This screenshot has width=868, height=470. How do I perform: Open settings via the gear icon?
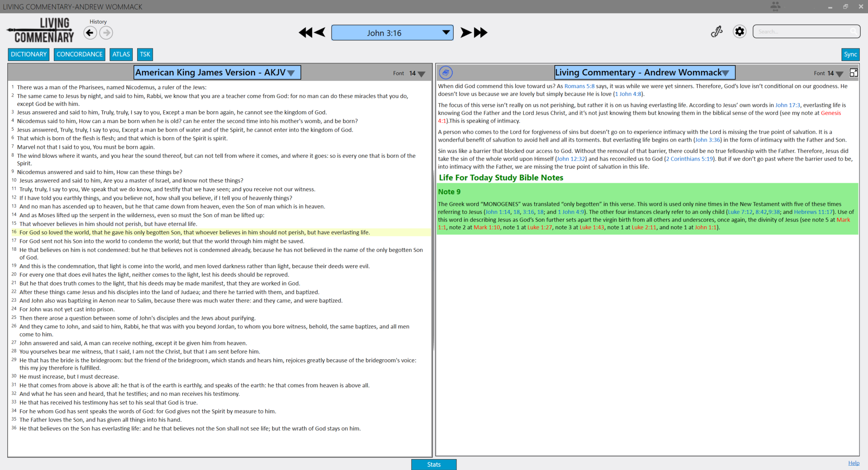[739, 32]
